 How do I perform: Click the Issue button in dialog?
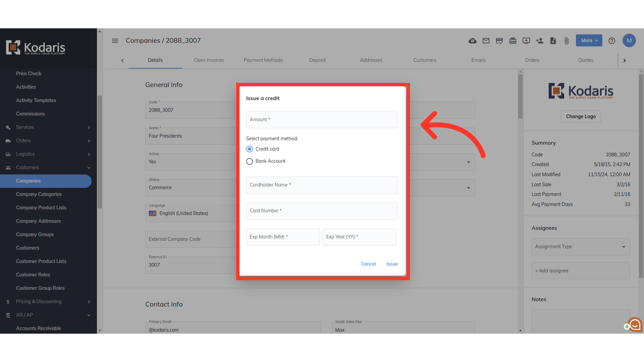(x=392, y=264)
